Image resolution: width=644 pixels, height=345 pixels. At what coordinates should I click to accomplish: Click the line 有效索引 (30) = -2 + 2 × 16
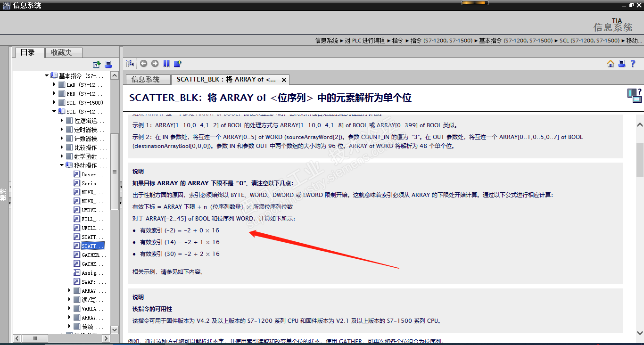pos(180,254)
